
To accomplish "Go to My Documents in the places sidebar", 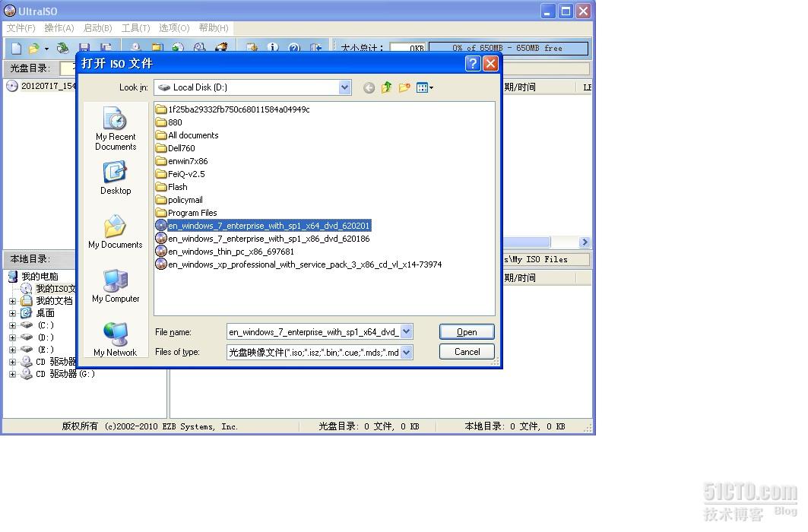I will 116,232.
